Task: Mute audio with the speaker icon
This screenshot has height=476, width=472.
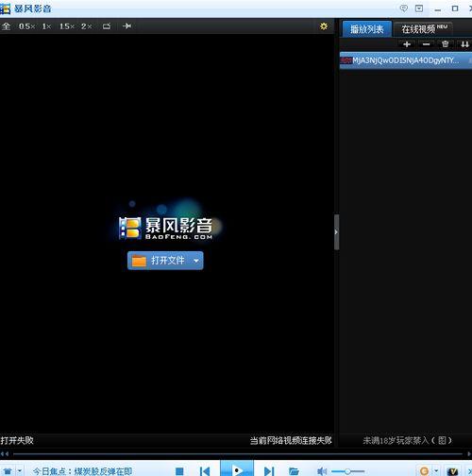Action: [x=322, y=471]
